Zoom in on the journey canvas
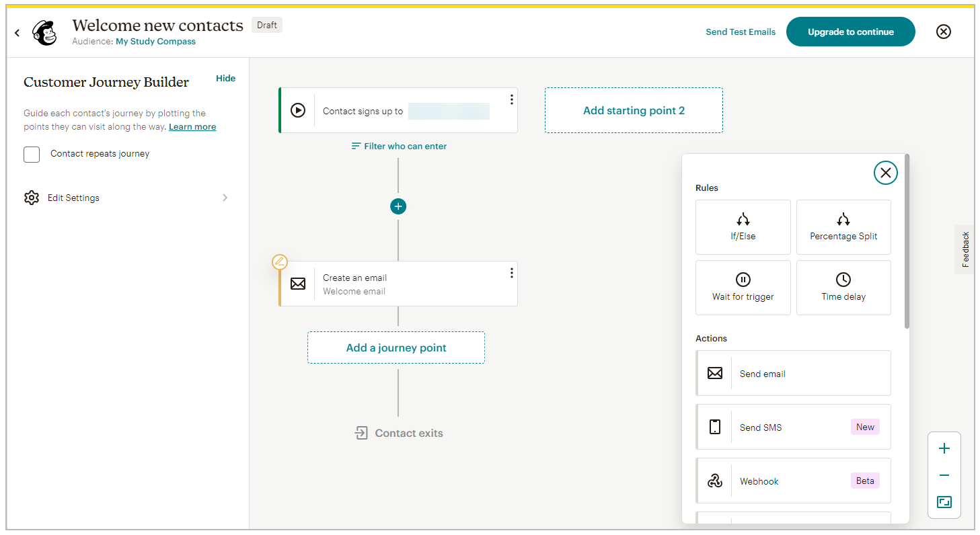Image resolution: width=980 pixels, height=535 pixels. (x=944, y=448)
